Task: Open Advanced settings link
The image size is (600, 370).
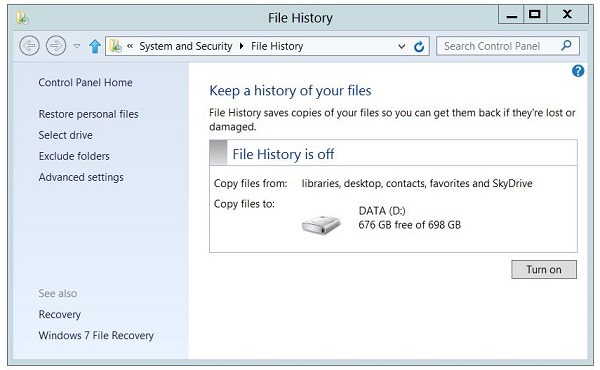Action: pyautogui.click(x=81, y=177)
